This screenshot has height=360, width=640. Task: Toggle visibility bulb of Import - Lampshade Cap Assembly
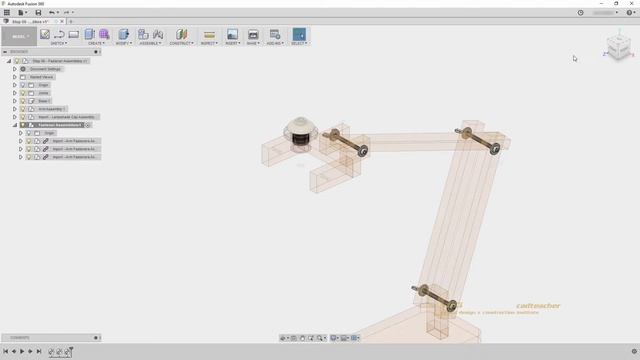[23, 117]
